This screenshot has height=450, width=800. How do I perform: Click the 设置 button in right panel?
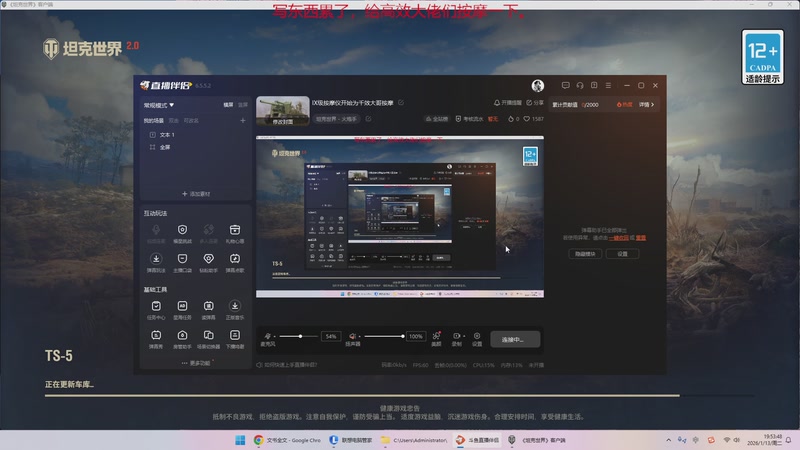[x=622, y=254]
